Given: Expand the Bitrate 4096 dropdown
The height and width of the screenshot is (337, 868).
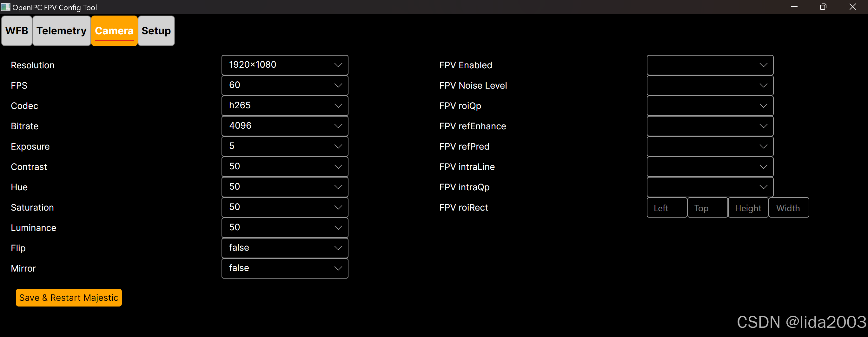Looking at the screenshot, I should coord(285,126).
